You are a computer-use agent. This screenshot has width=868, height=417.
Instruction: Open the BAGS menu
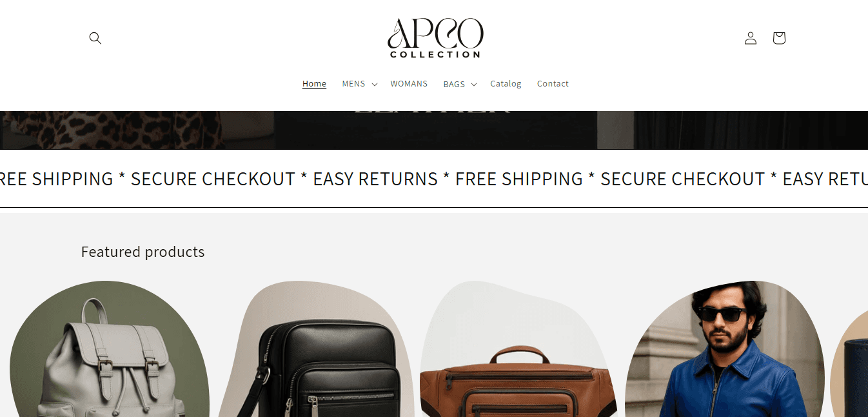tap(454, 85)
